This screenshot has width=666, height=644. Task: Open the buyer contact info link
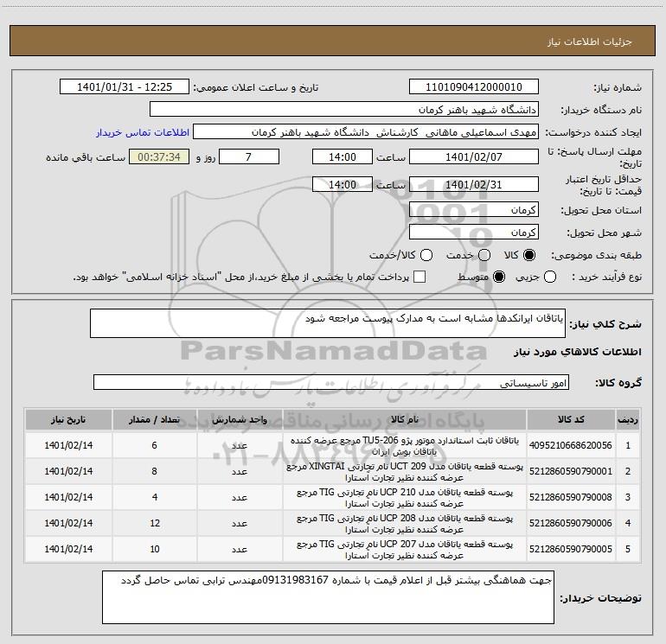(143, 132)
